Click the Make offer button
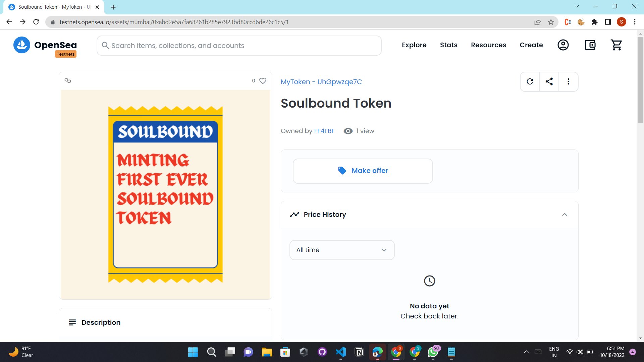 click(x=363, y=171)
